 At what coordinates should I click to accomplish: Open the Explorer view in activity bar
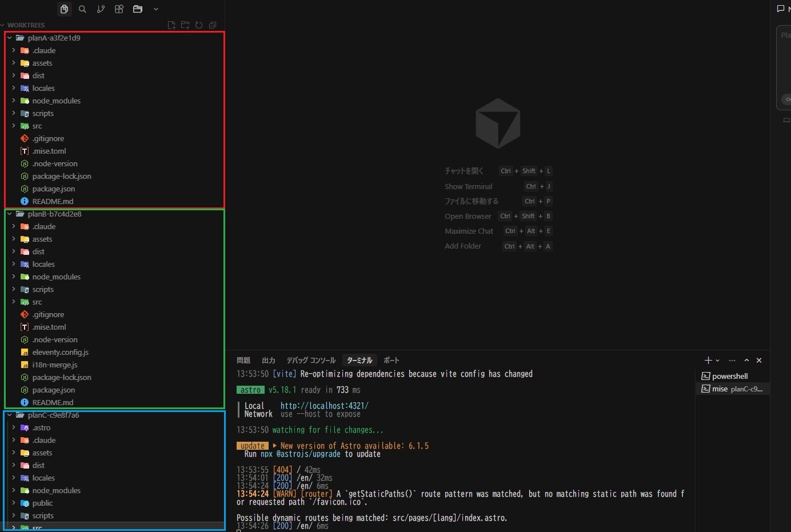point(64,9)
